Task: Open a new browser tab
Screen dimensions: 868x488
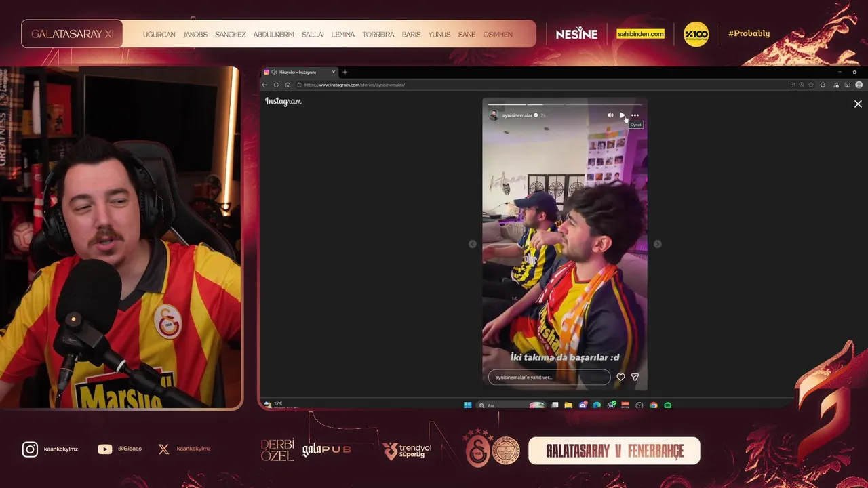Action: point(344,72)
